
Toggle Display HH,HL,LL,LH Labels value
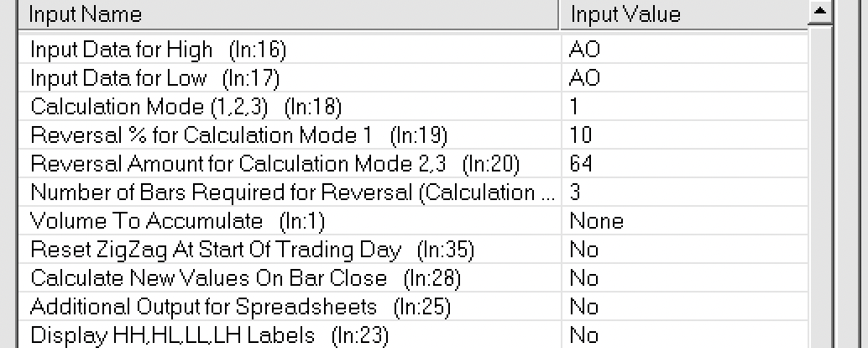coord(583,335)
